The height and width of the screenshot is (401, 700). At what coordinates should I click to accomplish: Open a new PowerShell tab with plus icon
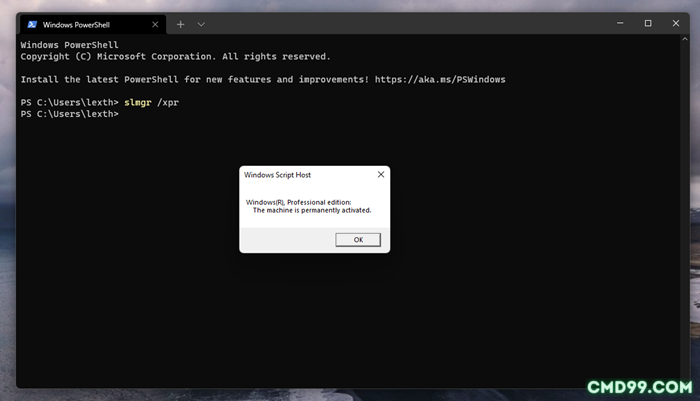coord(180,25)
